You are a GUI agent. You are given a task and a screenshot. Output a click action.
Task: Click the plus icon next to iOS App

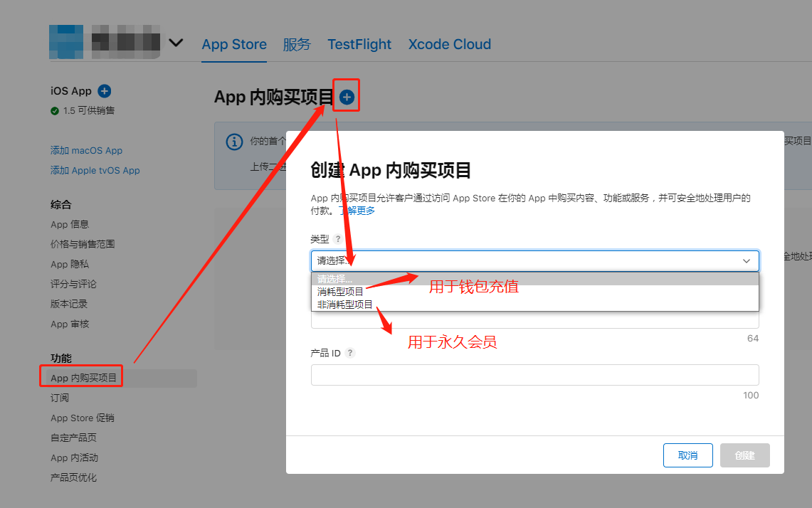105,91
